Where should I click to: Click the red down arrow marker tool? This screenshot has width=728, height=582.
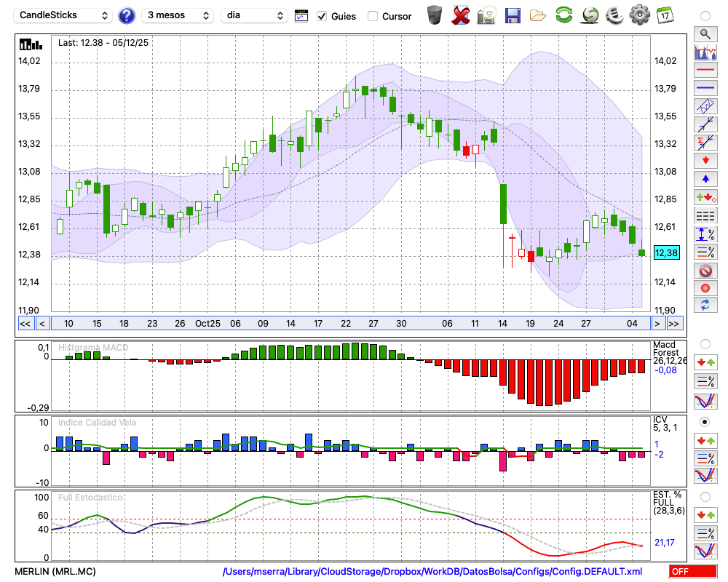click(x=705, y=161)
